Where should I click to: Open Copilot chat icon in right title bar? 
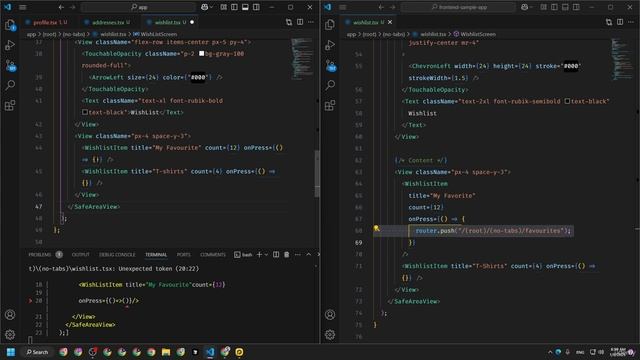pos(524,7)
